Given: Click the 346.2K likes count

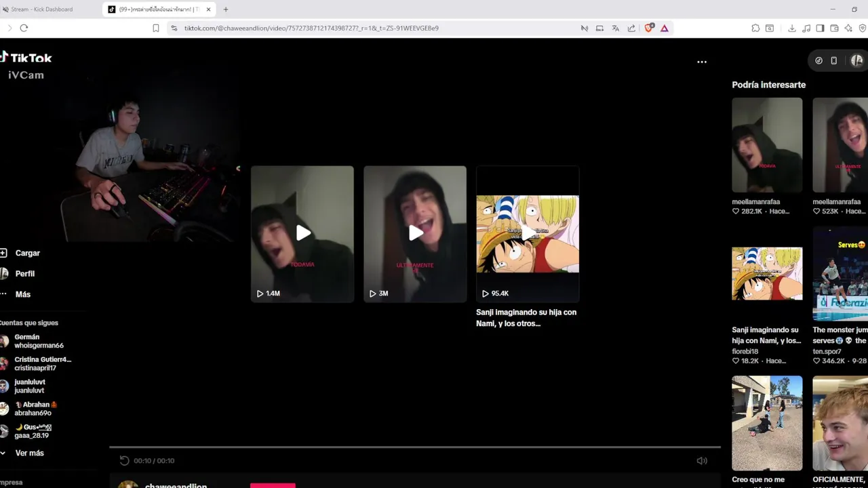Looking at the screenshot, I should point(833,361).
